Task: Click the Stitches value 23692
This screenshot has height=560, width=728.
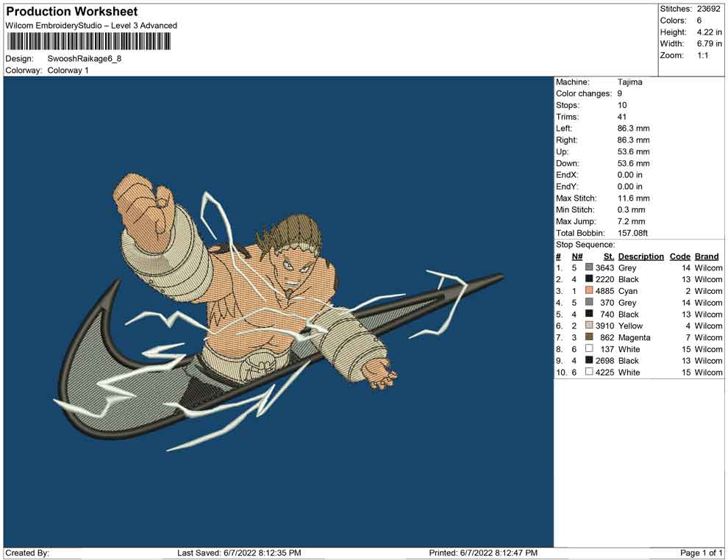Action: coord(710,9)
